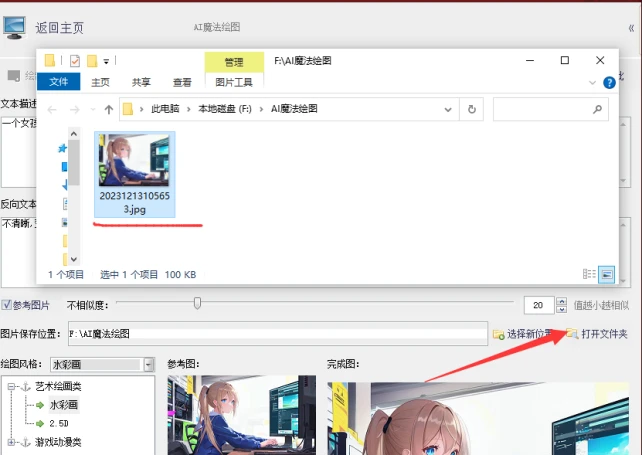Collapse the 艺术绘画类 tree node

(x=11, y=386)
